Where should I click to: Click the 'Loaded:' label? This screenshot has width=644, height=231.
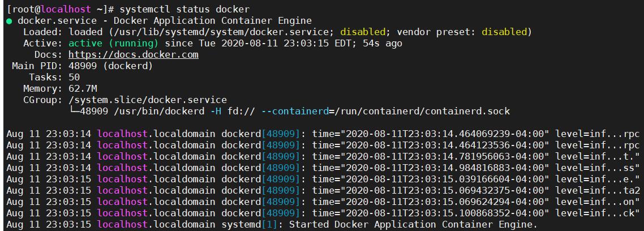click(x=42, y=32)
